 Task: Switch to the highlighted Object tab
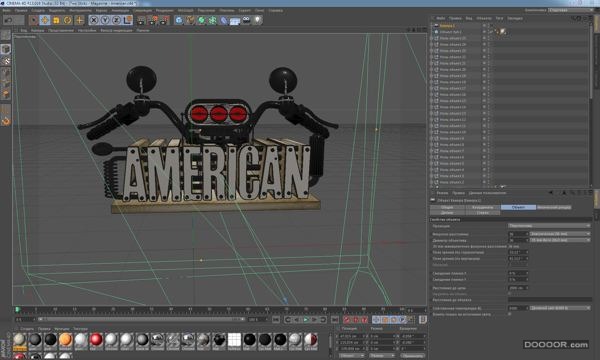pyautogui.click(x=518, y=207)
